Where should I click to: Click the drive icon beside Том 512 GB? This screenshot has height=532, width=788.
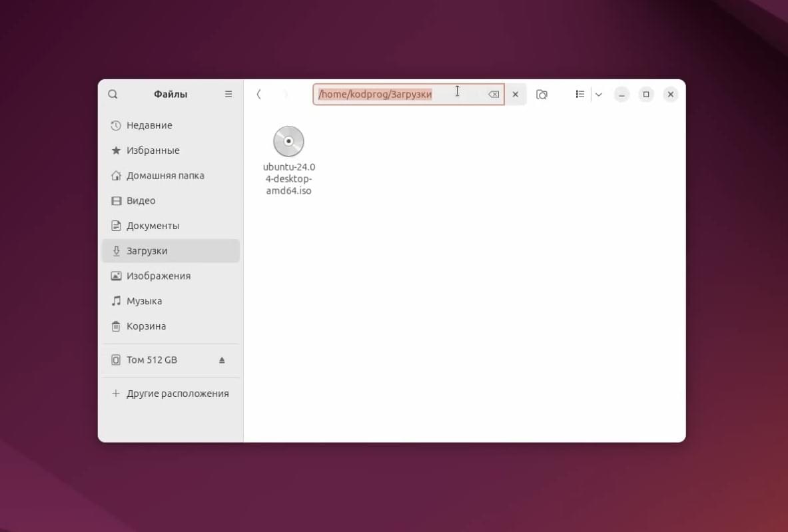coord(116,360)
